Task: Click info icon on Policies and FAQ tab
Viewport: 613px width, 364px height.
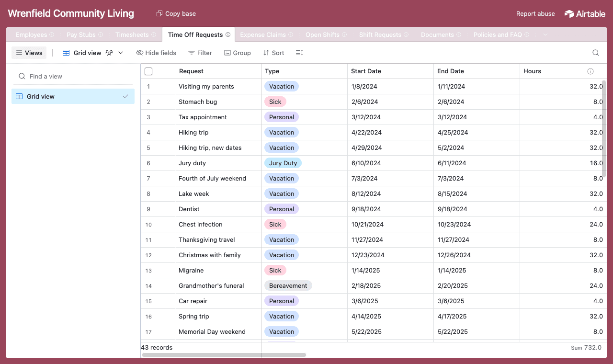Action: click(x=527, y=34)
